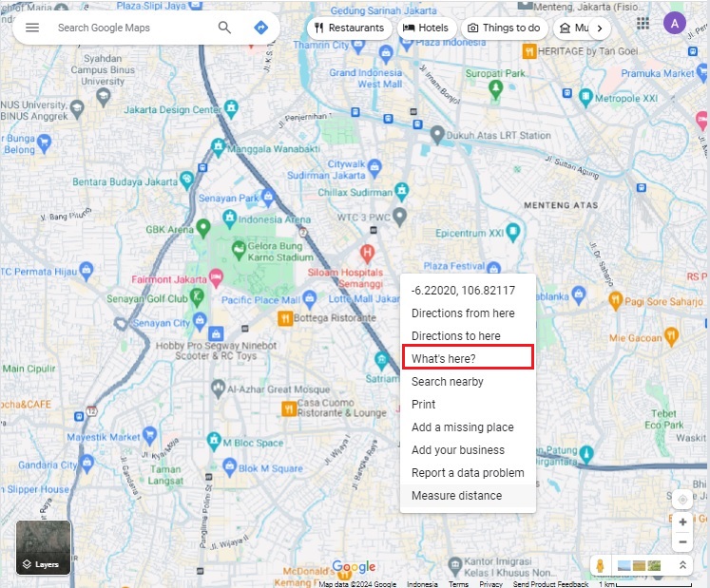Open the Terms link in footer
The width and height of the screenshot is (710, 588).
(459, 584)
